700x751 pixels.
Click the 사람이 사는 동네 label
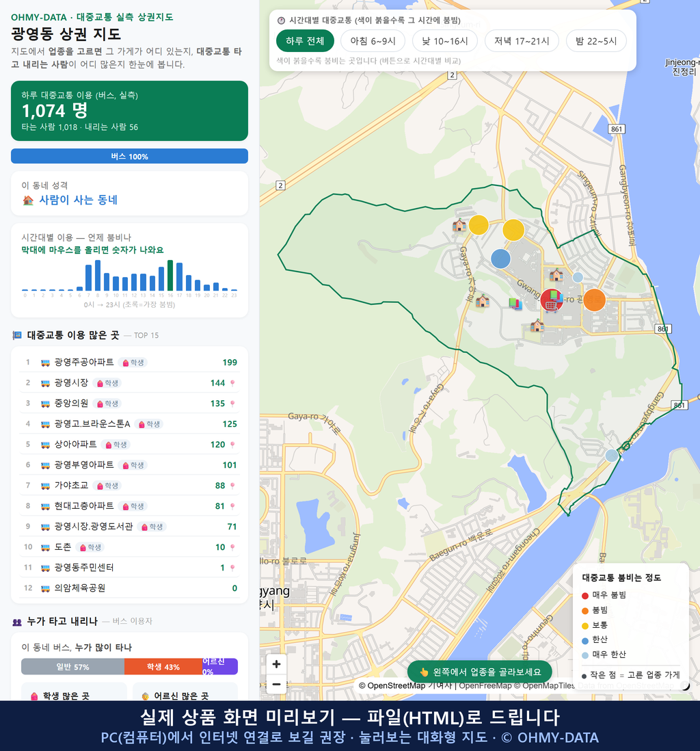click(x=78, y=200)
